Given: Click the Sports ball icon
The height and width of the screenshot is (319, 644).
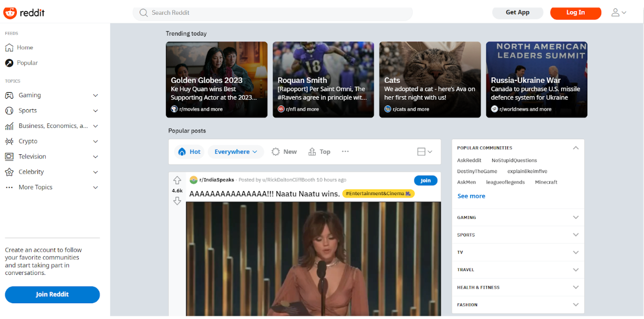Looking at the screenshot, I should pyautogui.click(x=9, y=111).
